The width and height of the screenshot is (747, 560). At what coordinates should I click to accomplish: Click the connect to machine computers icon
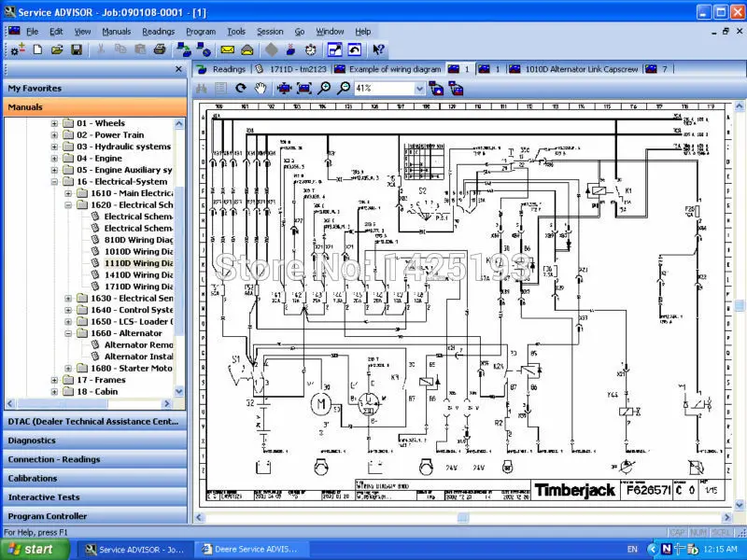click(x=183, y=49)
